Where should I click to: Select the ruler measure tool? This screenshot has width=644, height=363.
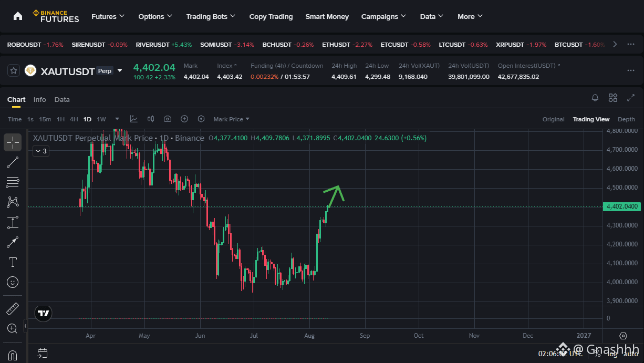tap(13, 309)
